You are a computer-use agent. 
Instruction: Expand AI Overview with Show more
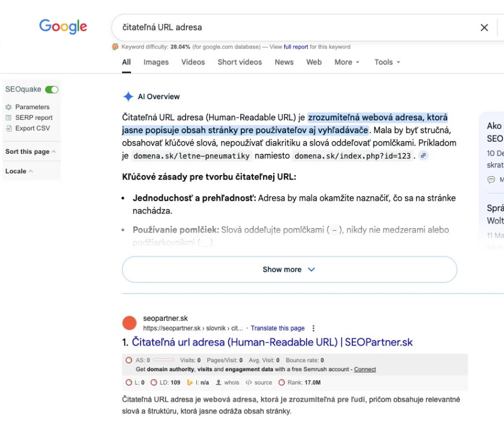point(289,269)
